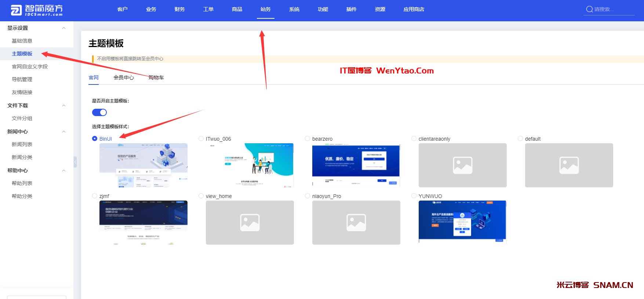Select the bearzero theme radio button
This screenshot has width=644, height=299.
click(x=308, y=138)
